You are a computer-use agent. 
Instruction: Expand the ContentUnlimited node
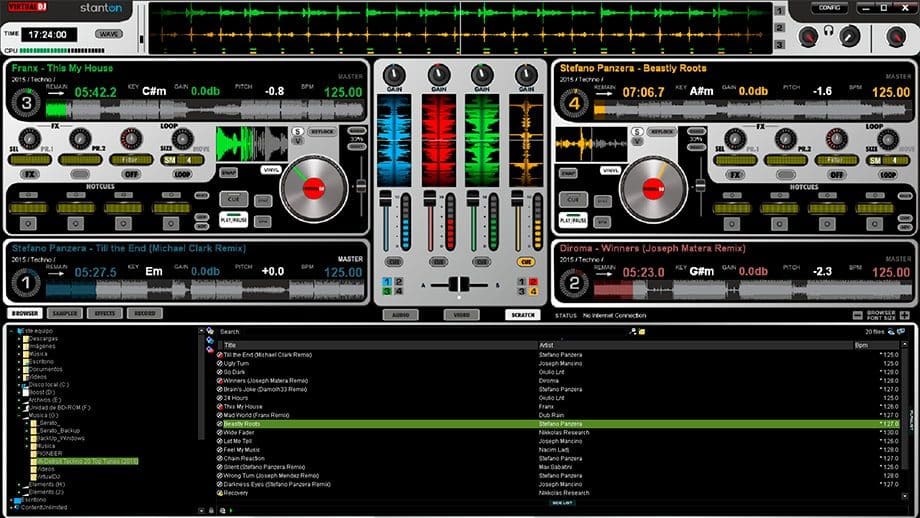coord(12,507)
